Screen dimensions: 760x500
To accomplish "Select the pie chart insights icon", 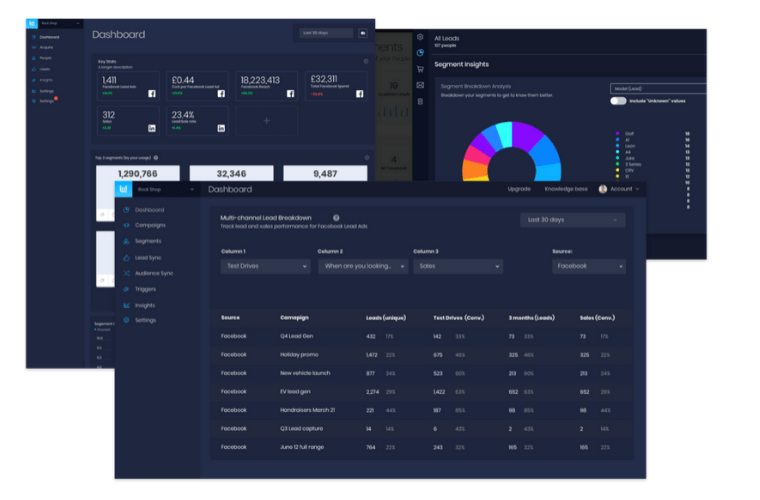I will (420, 52).
